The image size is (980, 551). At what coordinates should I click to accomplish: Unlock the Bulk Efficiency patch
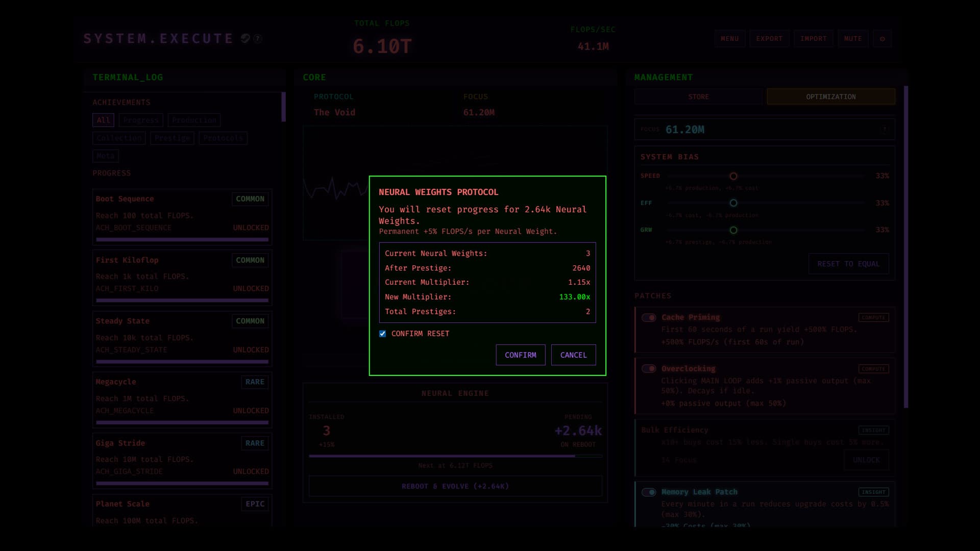tap(867, 460)
